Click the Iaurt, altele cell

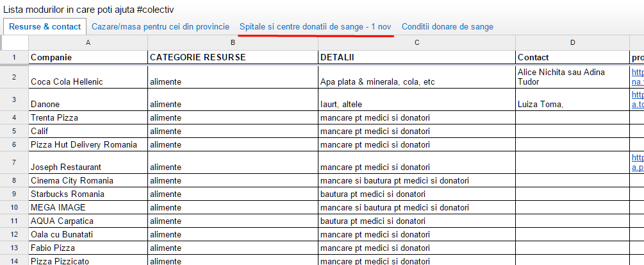[417, 99]
